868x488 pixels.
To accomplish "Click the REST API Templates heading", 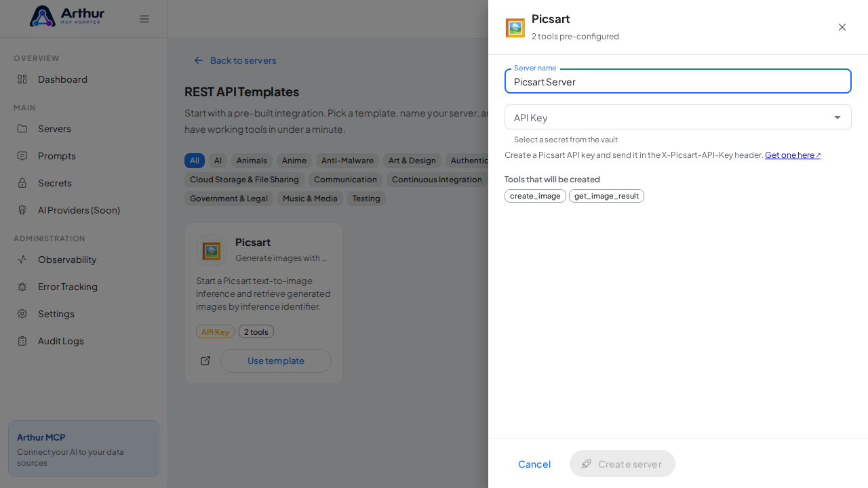I will coord(241,91).
